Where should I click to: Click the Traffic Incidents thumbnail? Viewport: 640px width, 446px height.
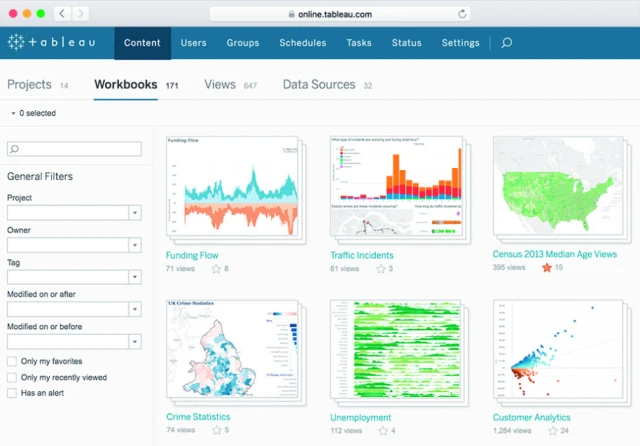point(396,186)
